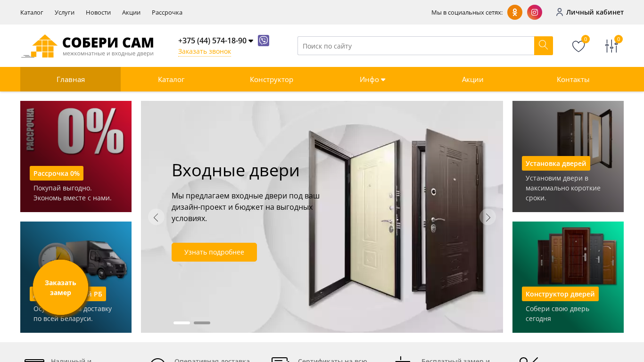
Task: Select the first slider indicator
Action: coord(182,323)
